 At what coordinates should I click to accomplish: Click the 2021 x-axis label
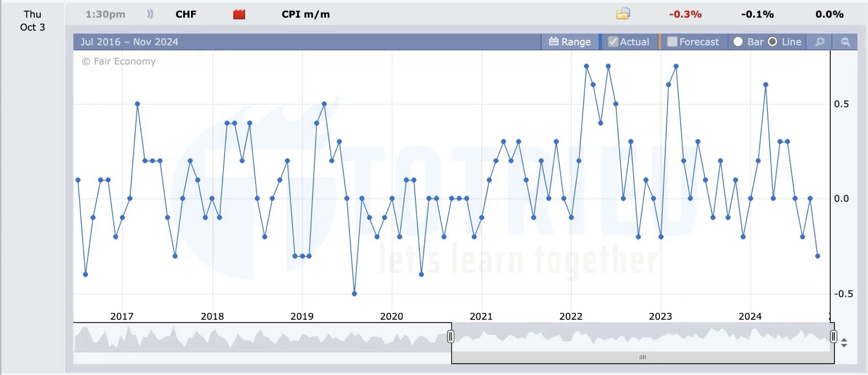pyautogui.click(x=481, y=316)
